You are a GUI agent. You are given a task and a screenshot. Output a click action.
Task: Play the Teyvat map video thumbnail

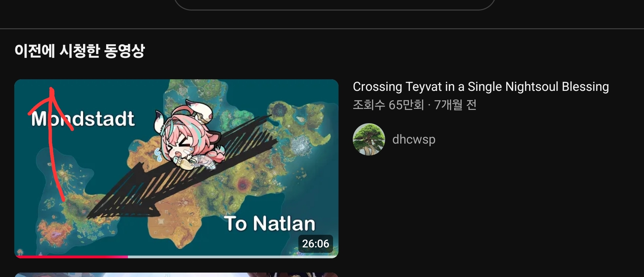(x=176, y=168)
